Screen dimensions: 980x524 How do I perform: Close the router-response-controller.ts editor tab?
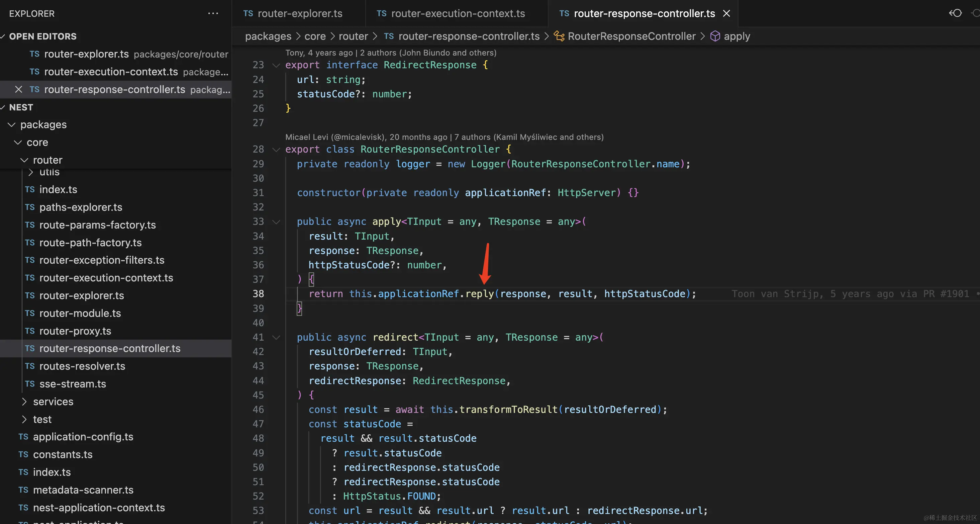(726, 13)
